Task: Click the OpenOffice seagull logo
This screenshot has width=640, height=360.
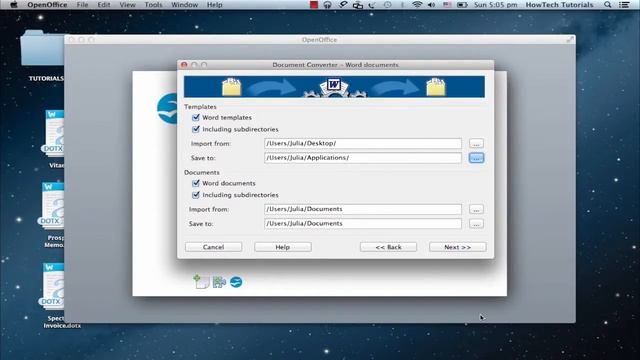Action: point(168,109)
